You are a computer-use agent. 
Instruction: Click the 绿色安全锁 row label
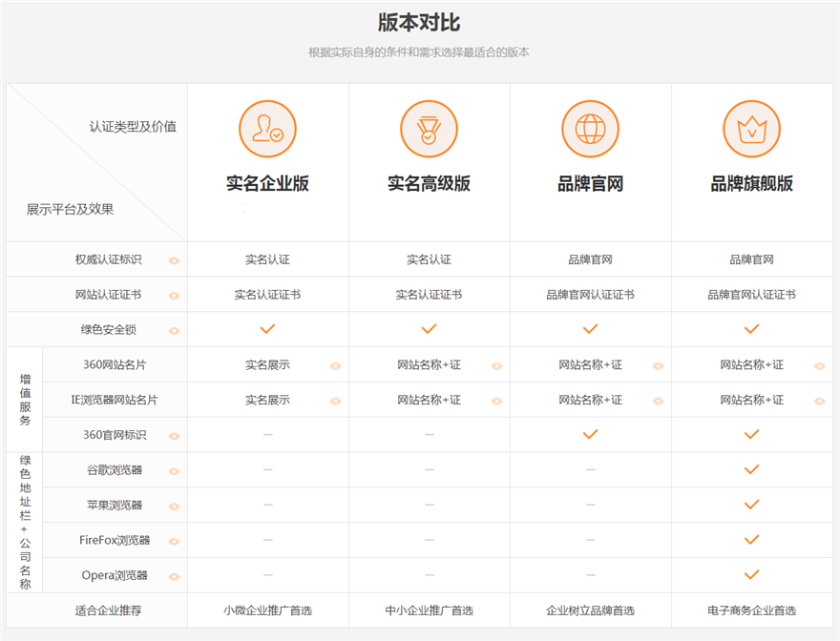tap(108, 330)
